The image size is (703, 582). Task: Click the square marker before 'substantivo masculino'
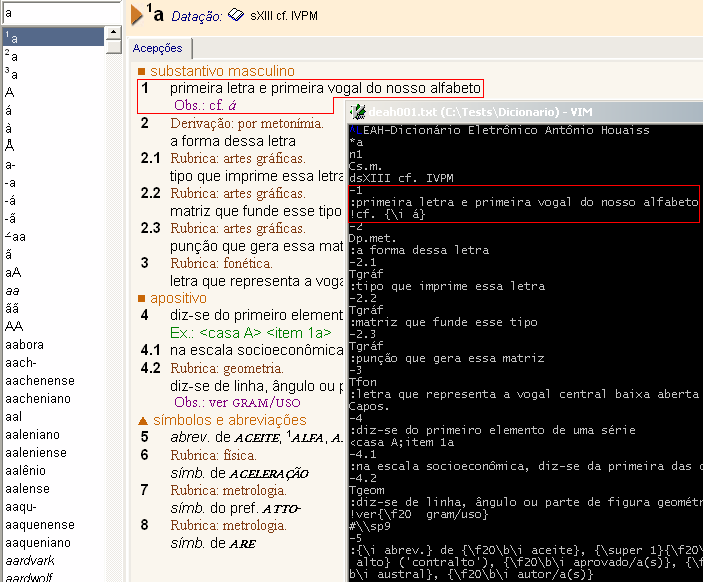(141, 72)
